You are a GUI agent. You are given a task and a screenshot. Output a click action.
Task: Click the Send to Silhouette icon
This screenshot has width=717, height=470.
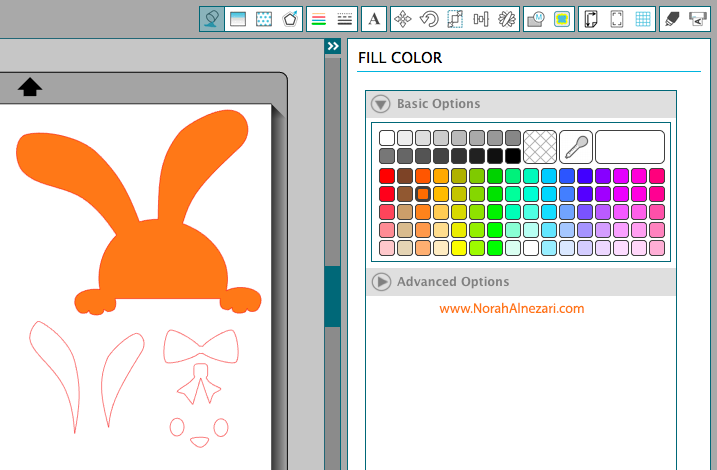click(x=698, y=19)
